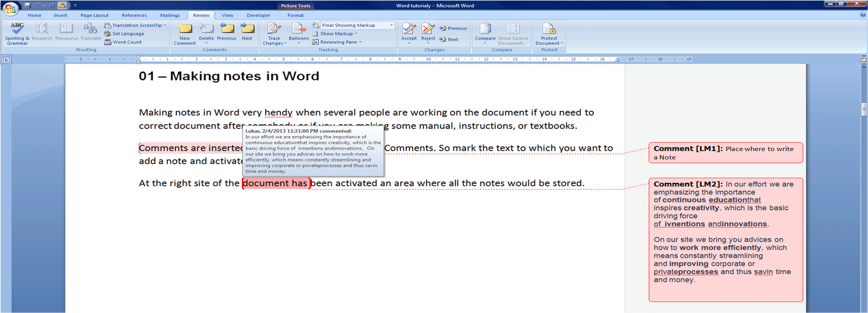
Task: Click the right indent marker on ruler
Action: coord(617,60)
